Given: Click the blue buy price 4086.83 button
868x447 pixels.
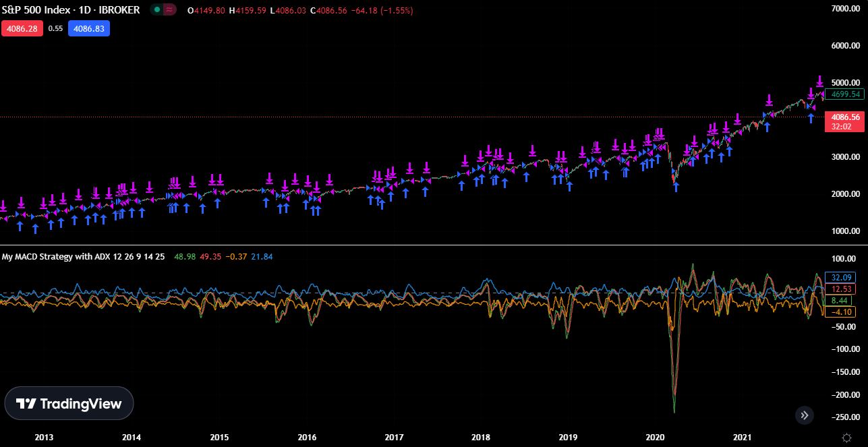Looking at the screenshot, I should click(x=88, y=29).
